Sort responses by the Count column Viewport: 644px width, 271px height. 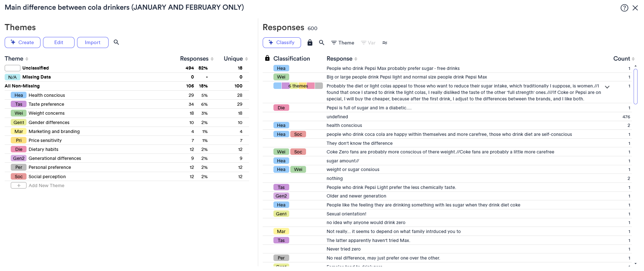coord(634,58)
